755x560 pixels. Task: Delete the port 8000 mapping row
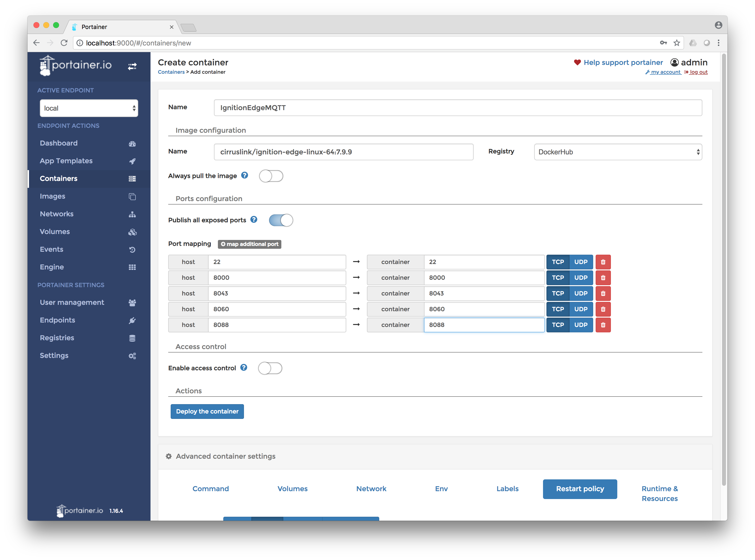click(x=603, y=278)
